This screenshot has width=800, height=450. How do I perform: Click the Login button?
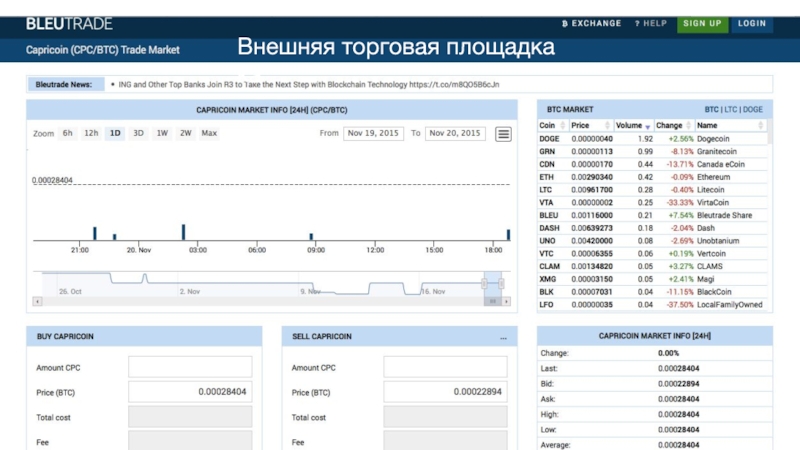752,23
